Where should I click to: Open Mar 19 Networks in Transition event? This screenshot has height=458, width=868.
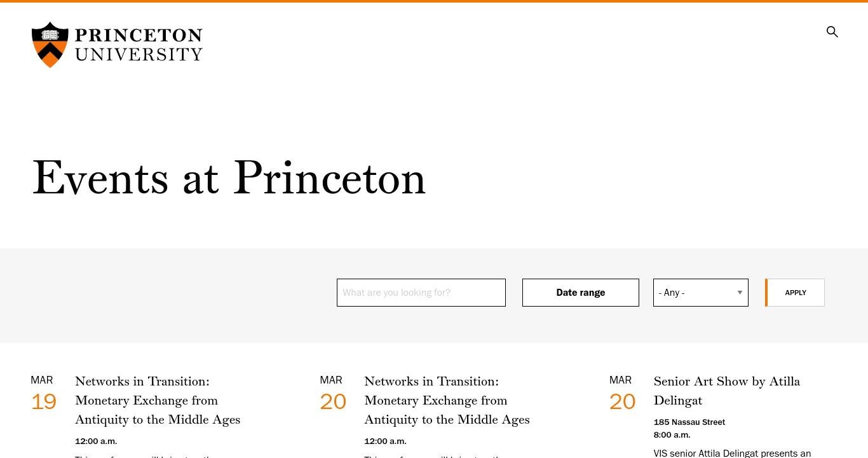[158, 400]
